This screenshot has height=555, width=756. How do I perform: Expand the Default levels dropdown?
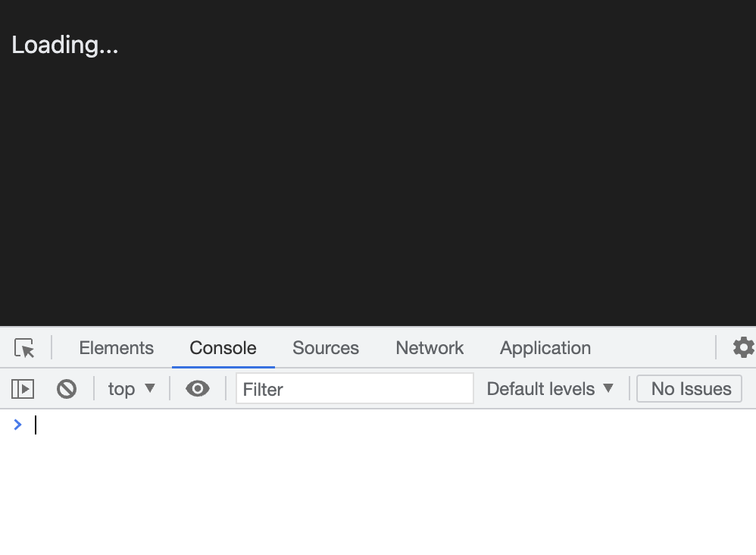550,389
